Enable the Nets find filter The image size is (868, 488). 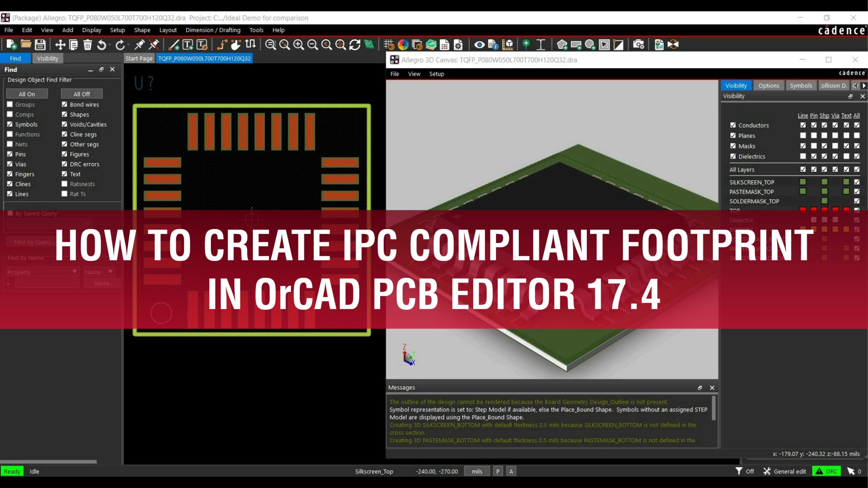pos(10,144)
